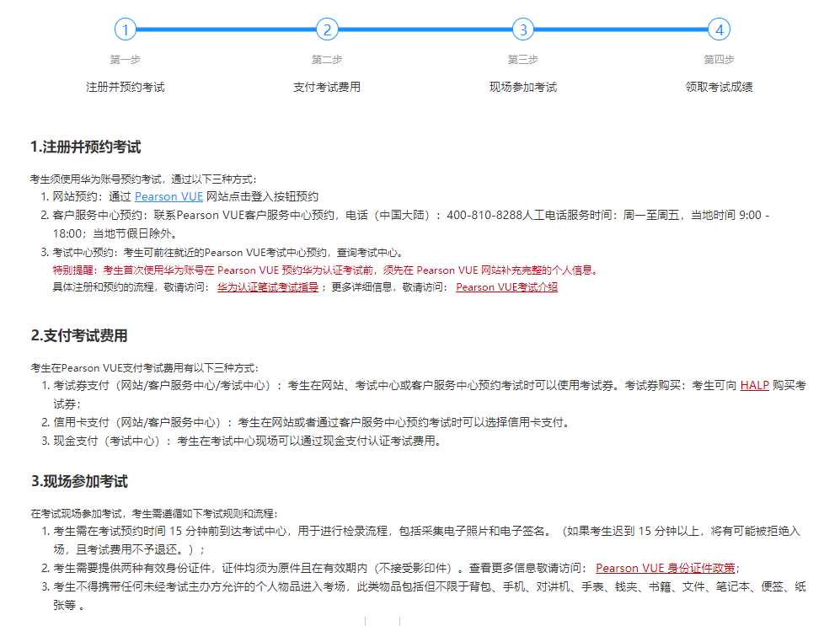
Task: Click the 第二步 label
Action: [327, 60]
